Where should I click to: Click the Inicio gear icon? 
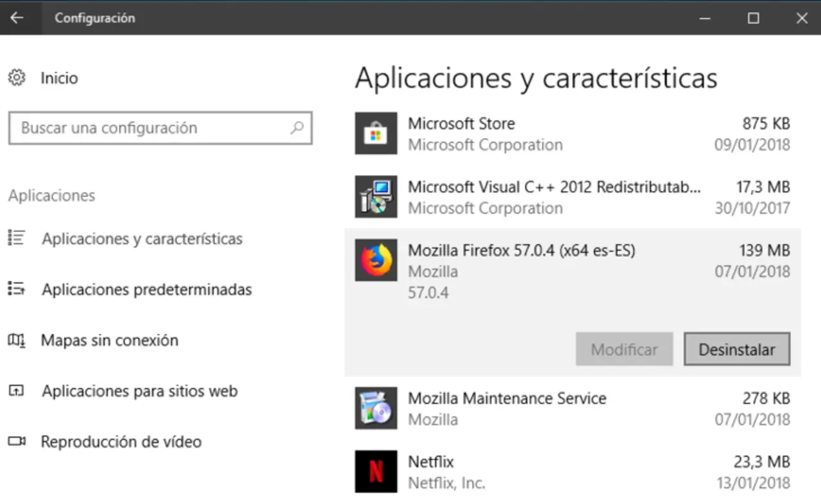17,78
